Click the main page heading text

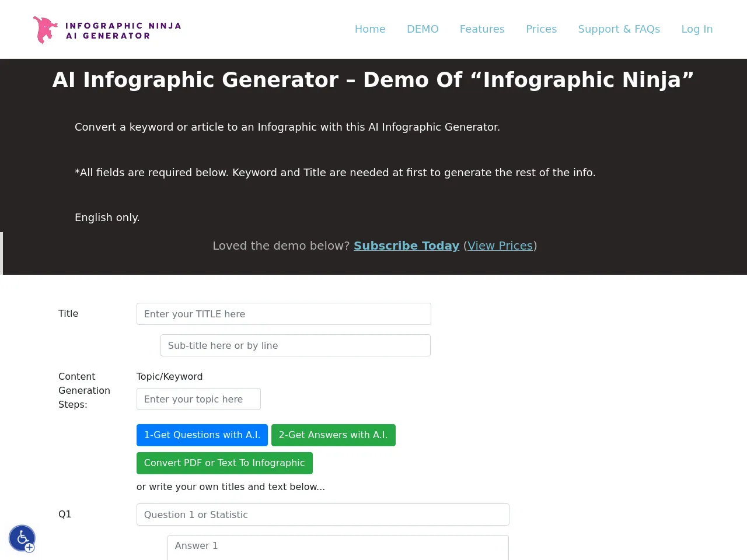[373, 80]
